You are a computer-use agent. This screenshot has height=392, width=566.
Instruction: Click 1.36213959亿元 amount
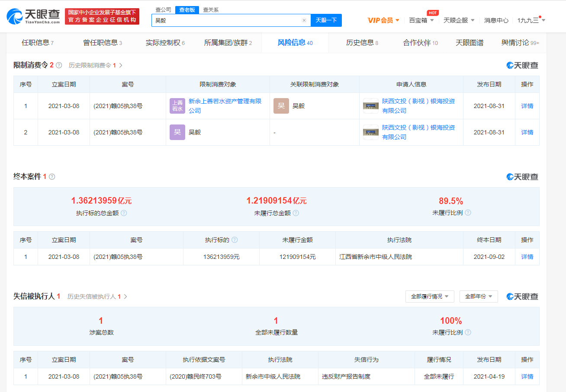click(x=101, y=201)
